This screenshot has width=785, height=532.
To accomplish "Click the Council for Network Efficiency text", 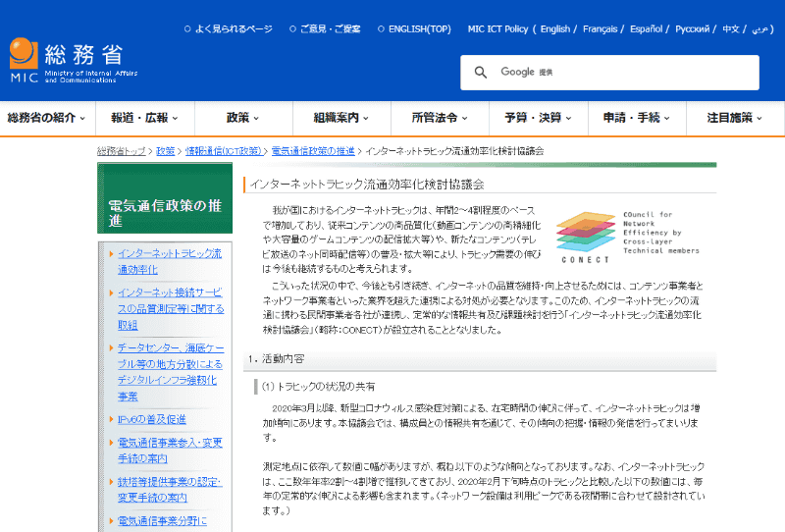I will pos(660,233).
